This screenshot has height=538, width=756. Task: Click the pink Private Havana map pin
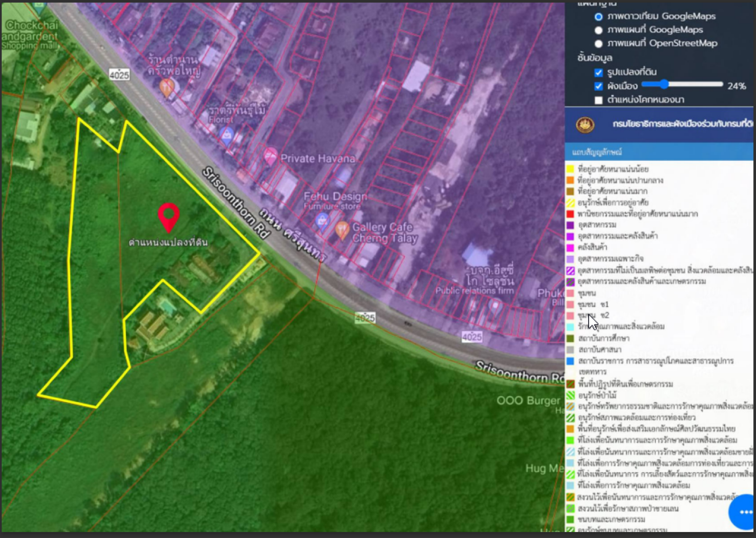point(270,156)
